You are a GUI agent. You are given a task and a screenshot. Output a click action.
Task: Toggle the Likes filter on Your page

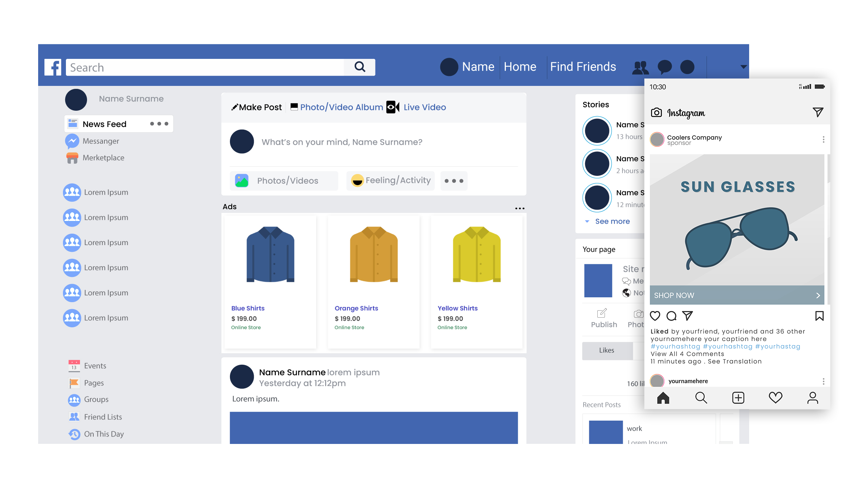tap(607, 350)
